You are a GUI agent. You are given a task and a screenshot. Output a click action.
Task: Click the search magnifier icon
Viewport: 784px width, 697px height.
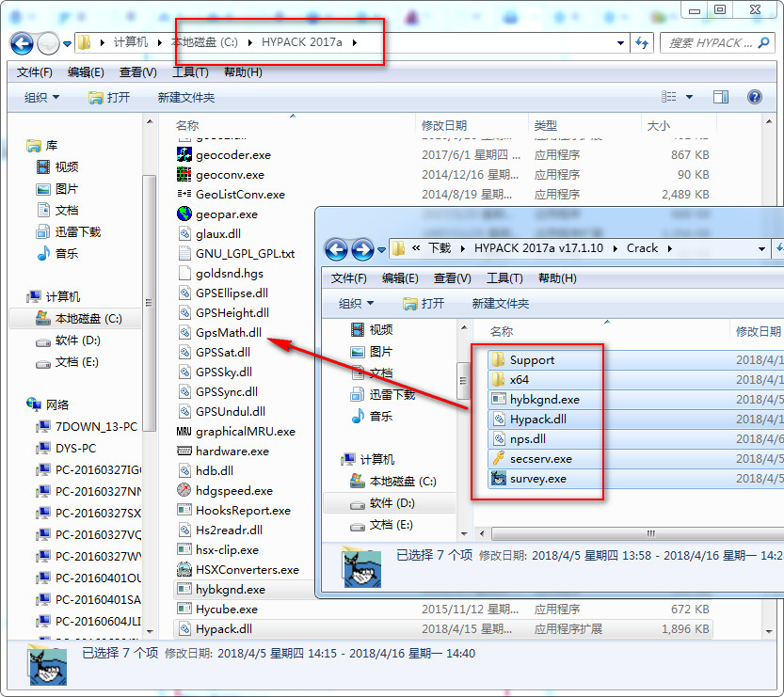pos(763,43)
